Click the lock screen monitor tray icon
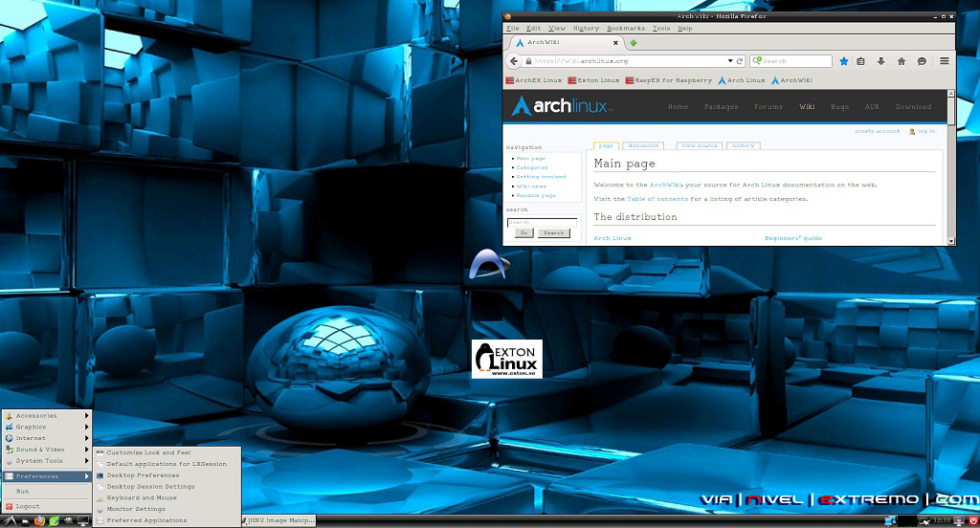 click(x=959, y=521)
